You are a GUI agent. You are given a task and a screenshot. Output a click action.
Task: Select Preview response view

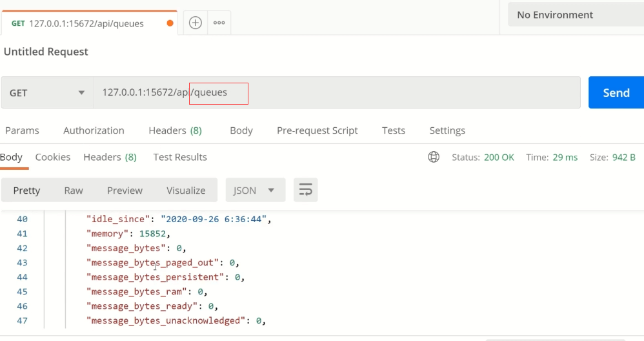125,191
